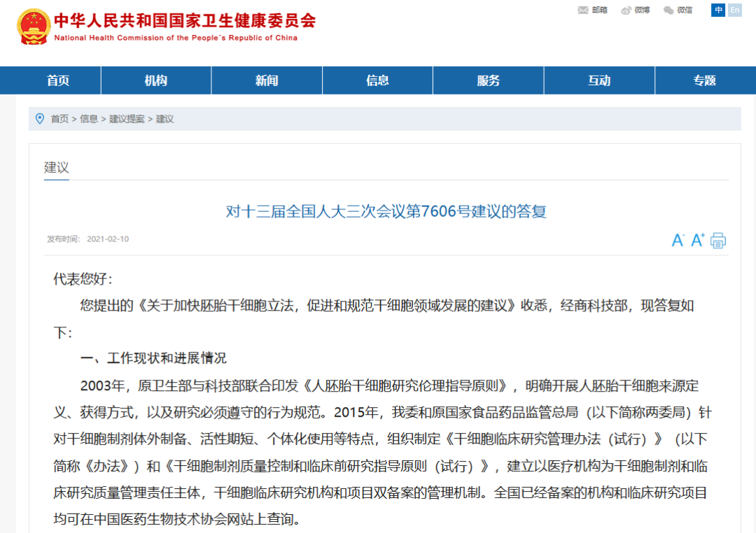Image resolution: width=756 pixels, height=533 pixels.
Task: Click the 代表您好 greeting line
Action: click(83, 279)
